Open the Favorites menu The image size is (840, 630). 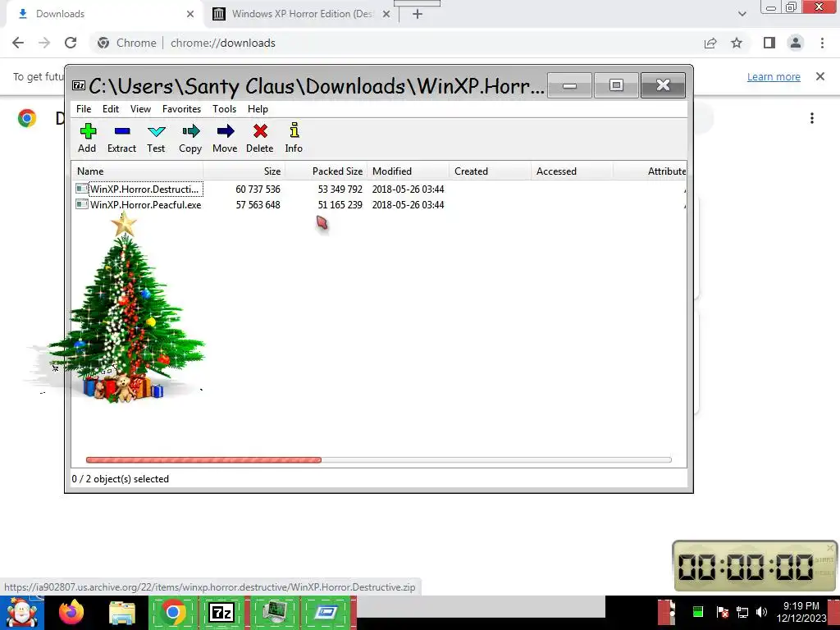[181, 109]
